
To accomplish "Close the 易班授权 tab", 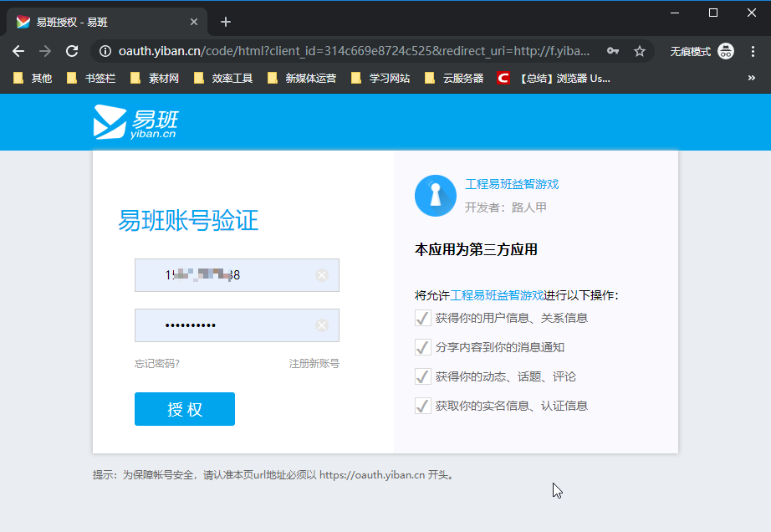I will point(194,22).
